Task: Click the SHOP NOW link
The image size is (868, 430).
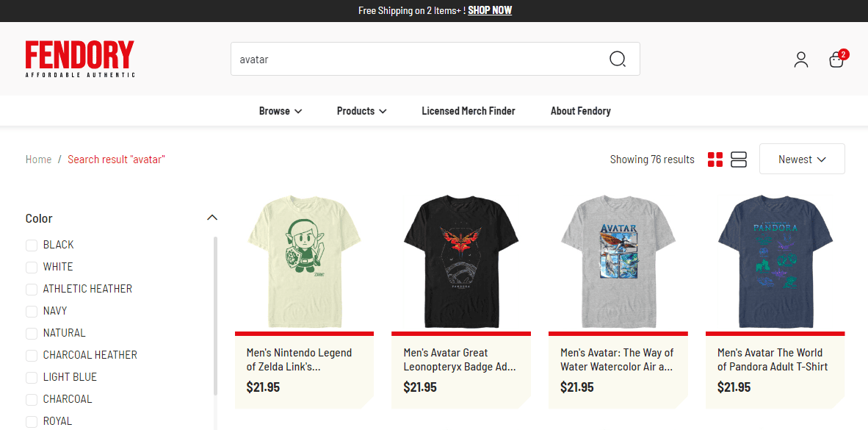Action: coord(490,10)
